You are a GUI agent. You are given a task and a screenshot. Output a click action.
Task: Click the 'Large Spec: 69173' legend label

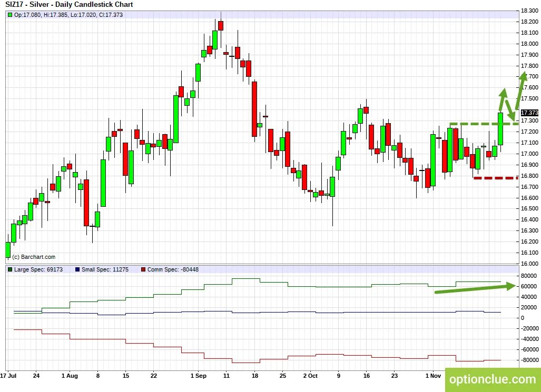(x=38, y=269)
